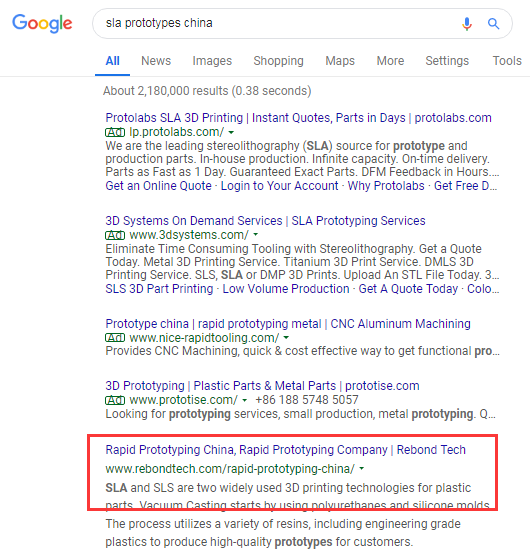Image resolution: width=530 pixels, height=558 pixels.
Task: Click the Ad badge next to nice-rapidtooling.com
Action: pos(115,338)
